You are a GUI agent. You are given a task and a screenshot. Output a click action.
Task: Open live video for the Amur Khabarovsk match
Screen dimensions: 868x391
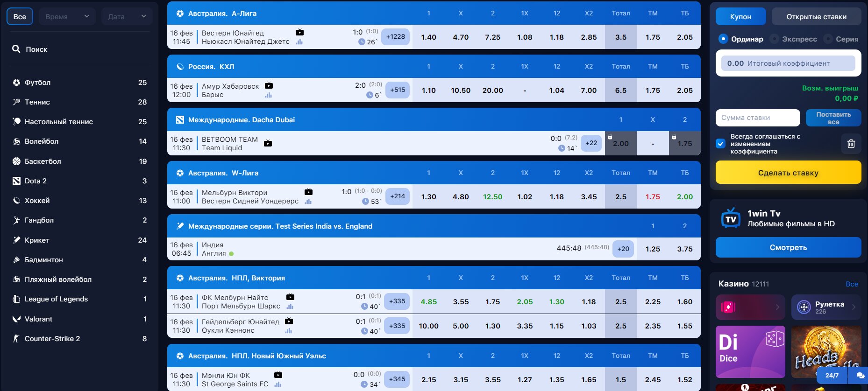tap(269, 86)
